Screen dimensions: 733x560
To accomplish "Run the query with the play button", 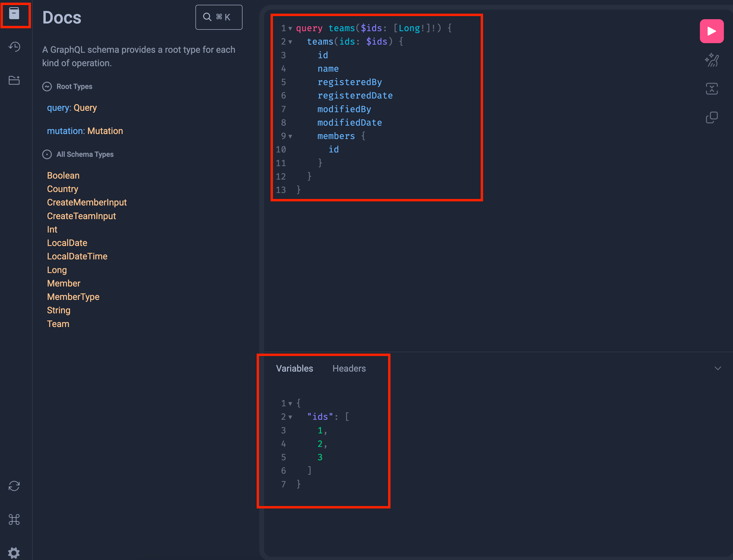I will 711,31.
